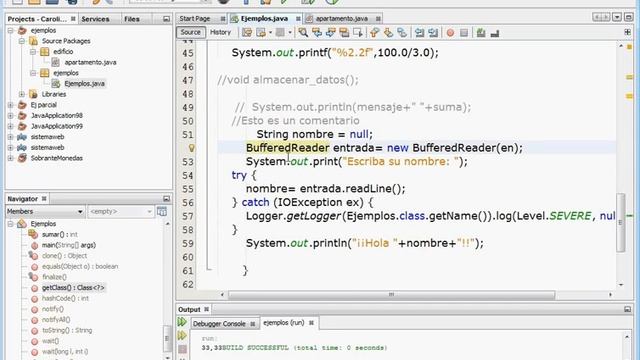Click the Find Selection magnifier icon
Viewport: 640px width, 360px height.
(x=303, y=33)
